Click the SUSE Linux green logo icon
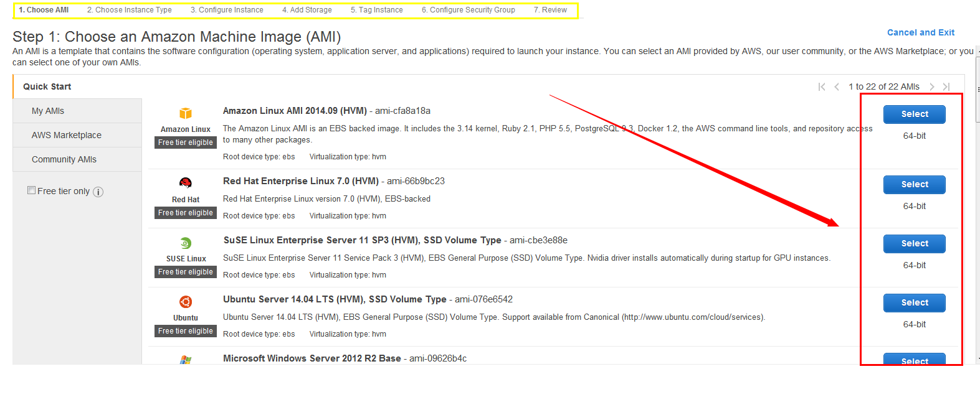980x397 pixels. point(186,243)
